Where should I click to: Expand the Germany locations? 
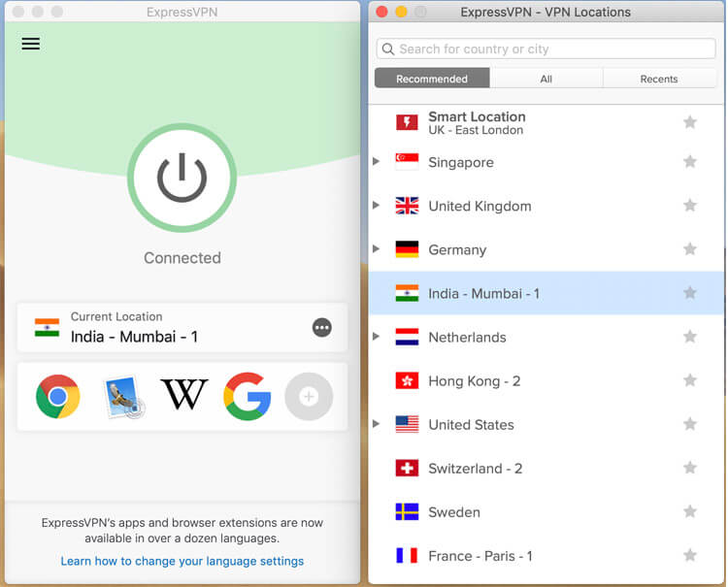(x=376, y=248)
